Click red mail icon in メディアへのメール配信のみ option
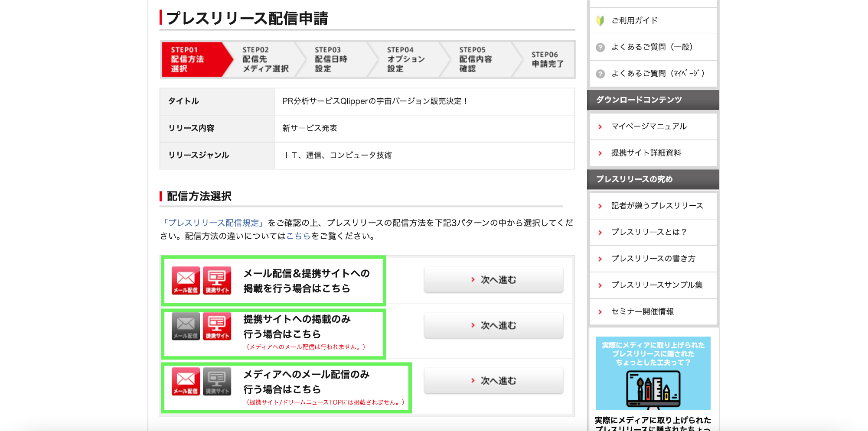The image size is (868, 431). pos(186,381)
